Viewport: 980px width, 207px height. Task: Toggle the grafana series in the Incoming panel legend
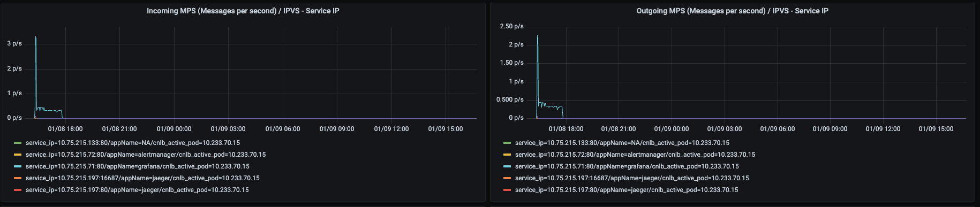click(x=138, y=166)
